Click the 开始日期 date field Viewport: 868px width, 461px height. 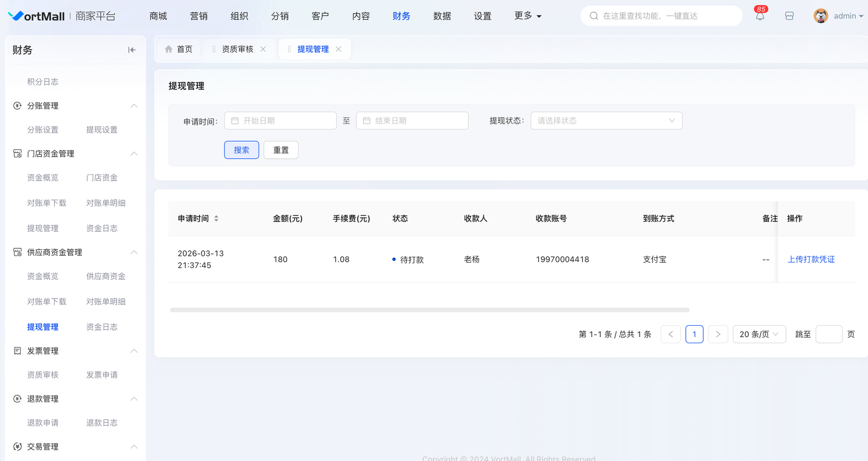(x=280, y=121)
